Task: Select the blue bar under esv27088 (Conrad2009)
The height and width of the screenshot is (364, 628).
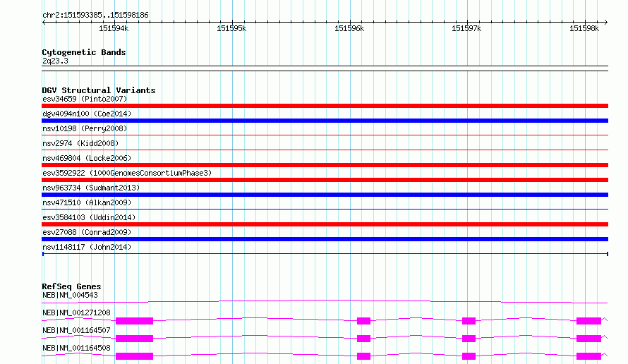Action: [325, 239]
